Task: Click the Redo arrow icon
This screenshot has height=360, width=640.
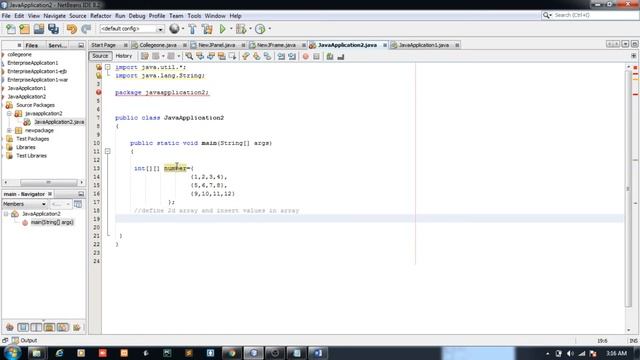Action: click(x=86, y=29)
